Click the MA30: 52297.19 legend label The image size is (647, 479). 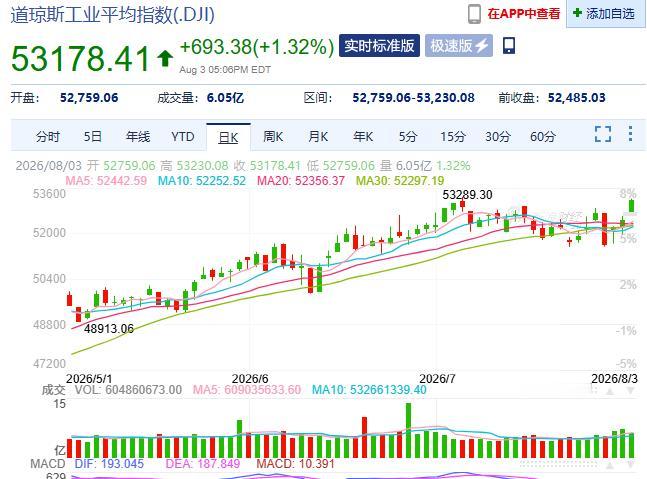[x=400, y=181]
